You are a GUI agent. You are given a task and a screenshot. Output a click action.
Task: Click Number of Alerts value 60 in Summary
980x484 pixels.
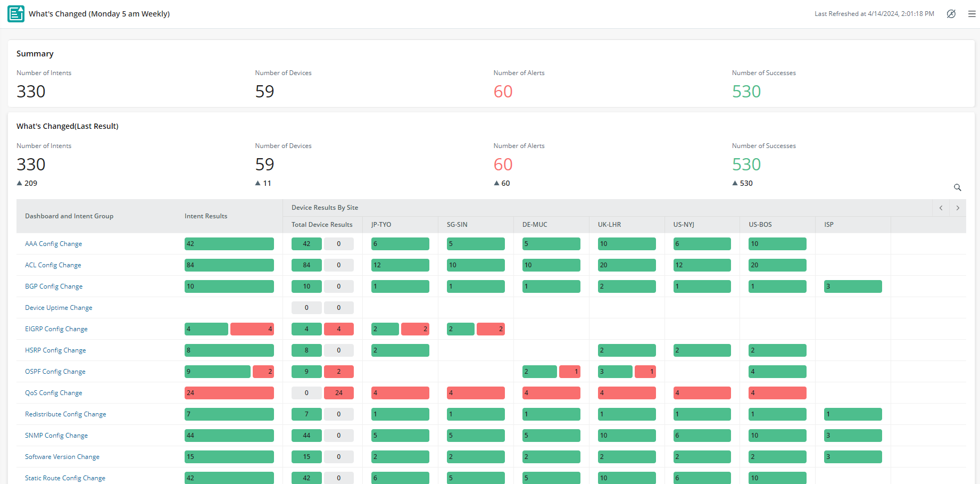(503, 92)
